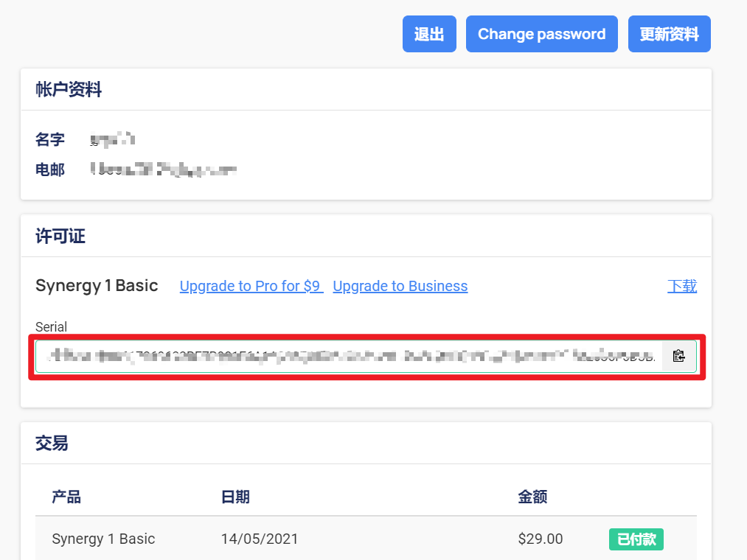Click the Synergy 1 Basic license title

tap(97, 285)
